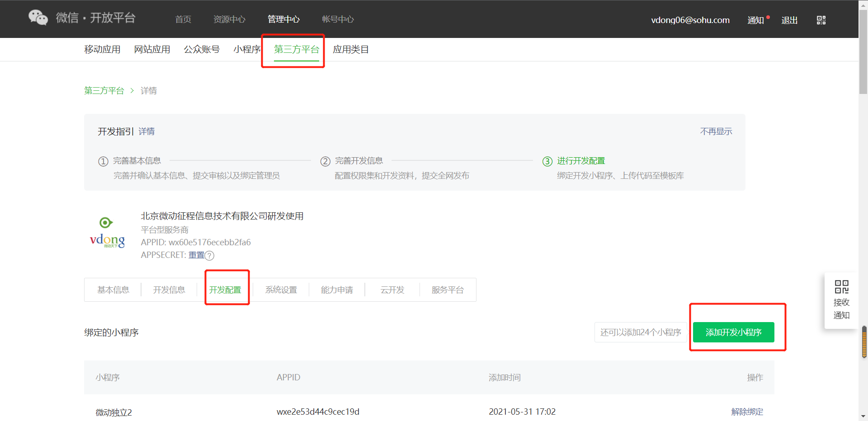Switch to 移动应用 tab
Viewport: 868px width, 421px height.
tap(102, 49)
